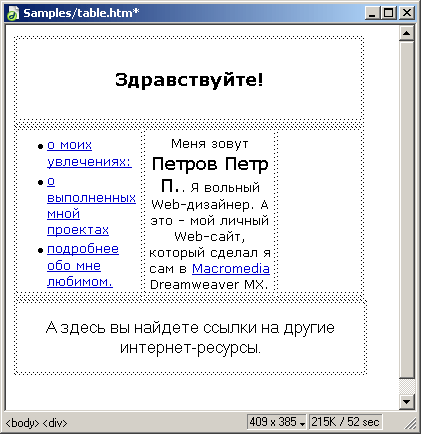Open the window size 409 x 385 dropdown
The height and width of the screenshot is (434, 421).
tap(277, 422)
